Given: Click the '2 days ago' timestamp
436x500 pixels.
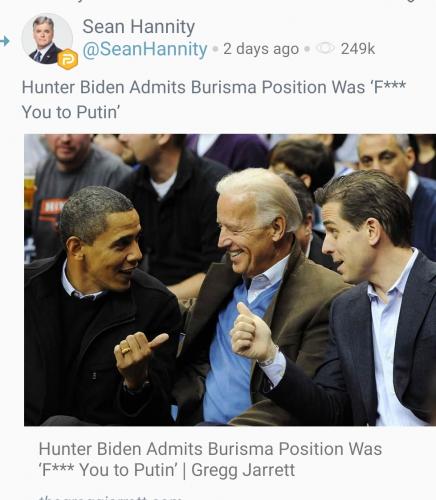Looking at the screenshot, I should 261,49.
